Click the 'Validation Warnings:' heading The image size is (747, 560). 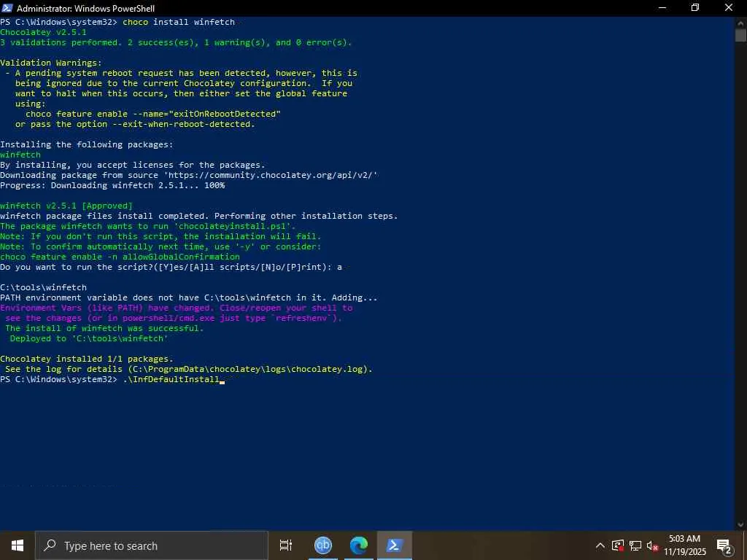[51, 63]
